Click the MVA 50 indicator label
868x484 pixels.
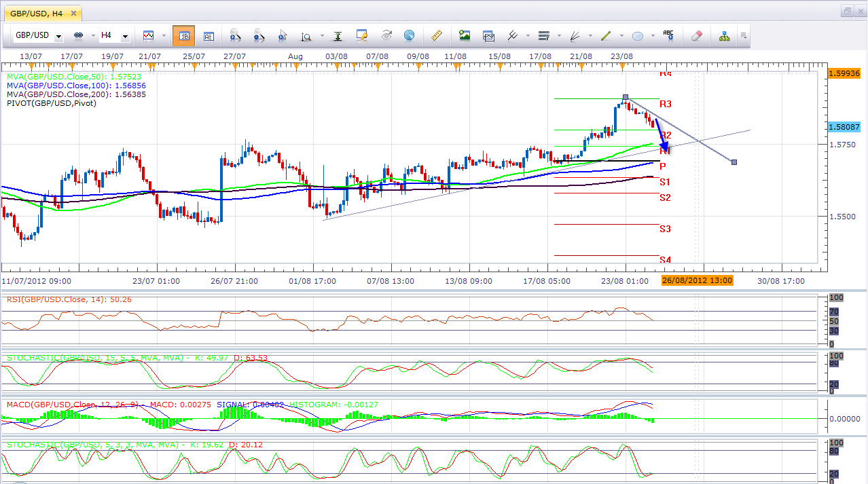point(75,77)
